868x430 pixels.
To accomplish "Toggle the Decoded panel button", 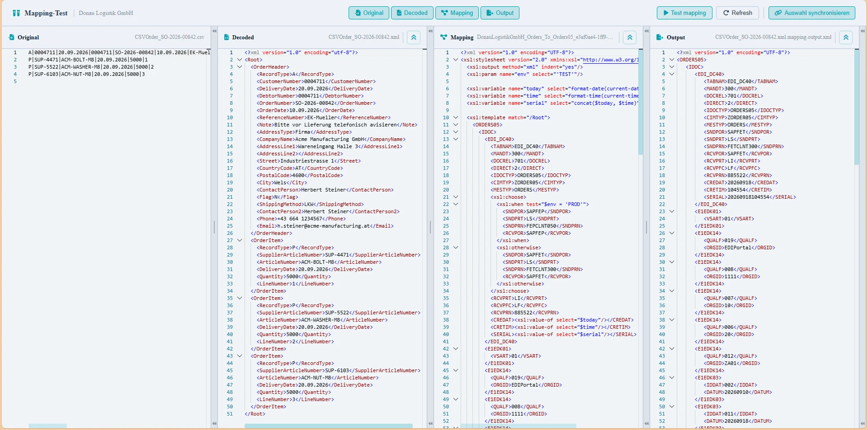I will (412, 13).
